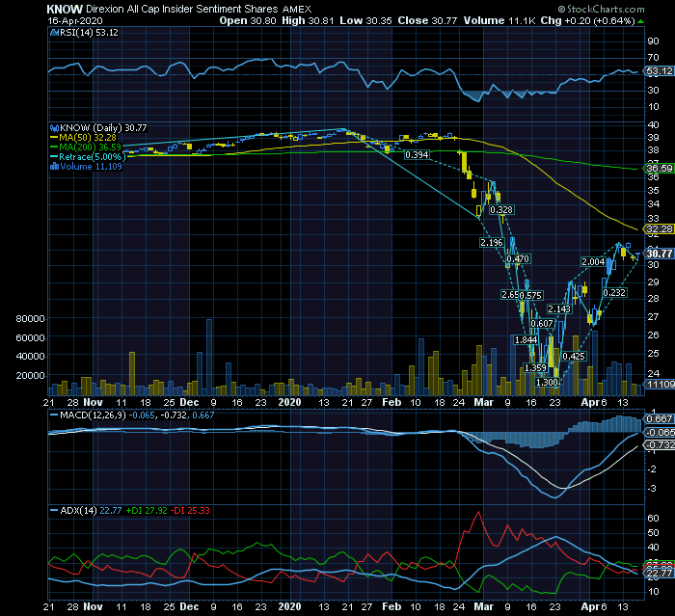Click the 2.196 retracement label

(x=491, y=243)
